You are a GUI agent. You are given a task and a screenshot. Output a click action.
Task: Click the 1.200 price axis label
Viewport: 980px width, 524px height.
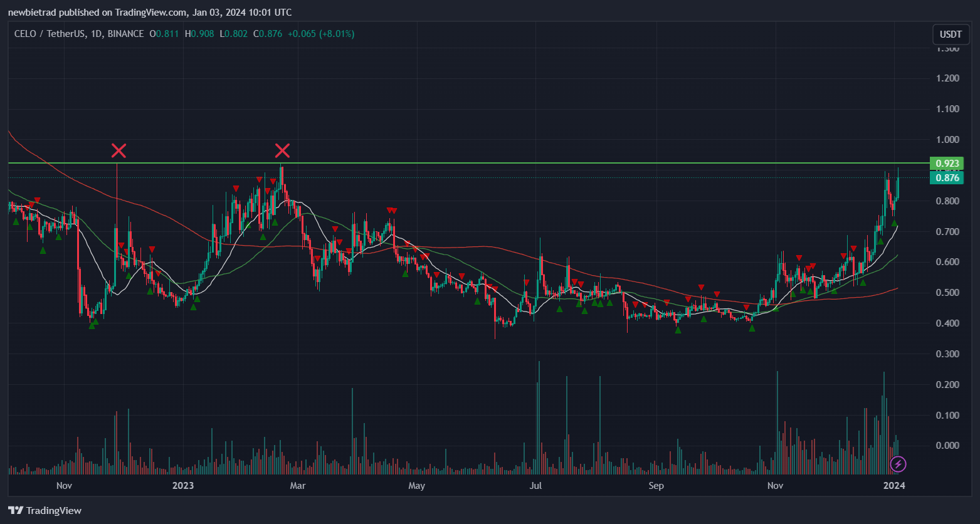point(947,78)
